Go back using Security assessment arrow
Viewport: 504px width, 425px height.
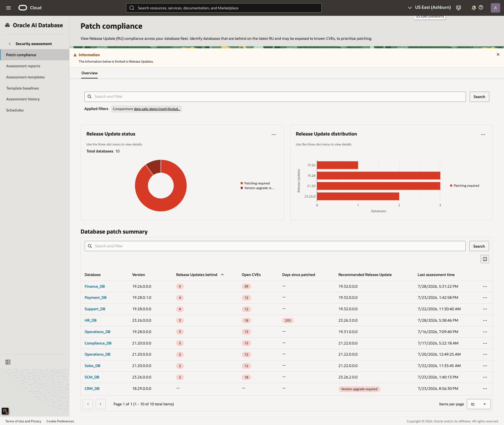pyautogui.click(x=10, y=44)
